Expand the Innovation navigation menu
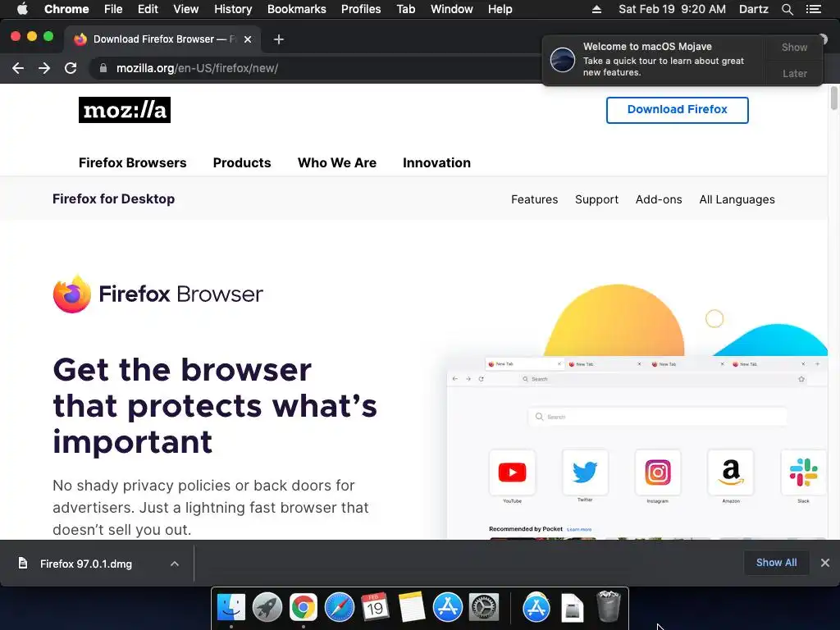Screen dimensions: 840x630 point(436,163)
